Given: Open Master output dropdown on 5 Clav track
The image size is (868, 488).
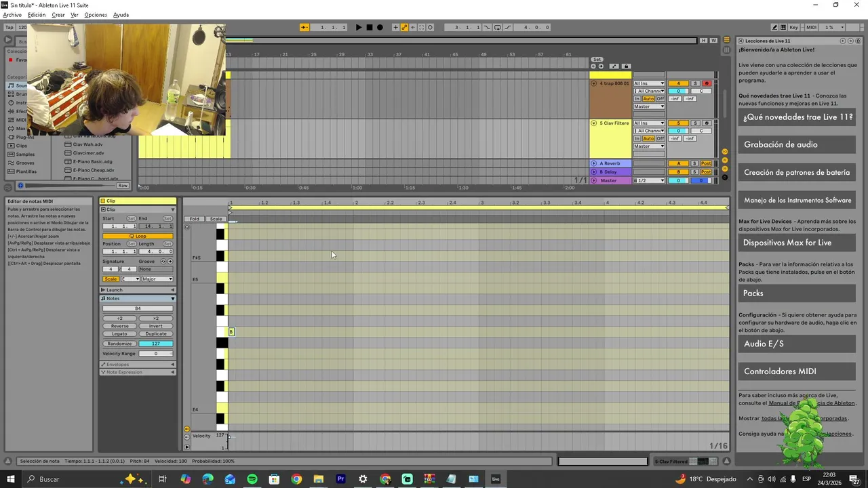Looking at the screenshot, I should point(649,146).
